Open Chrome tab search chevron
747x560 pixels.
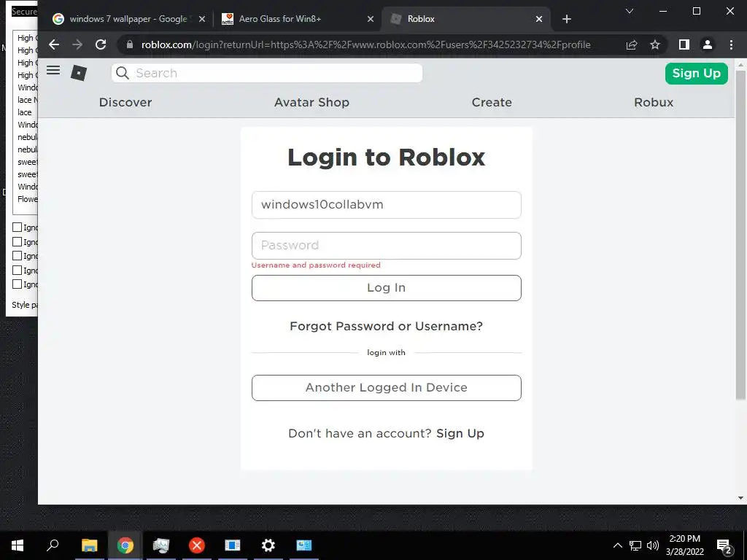click(x=630, y=11)
